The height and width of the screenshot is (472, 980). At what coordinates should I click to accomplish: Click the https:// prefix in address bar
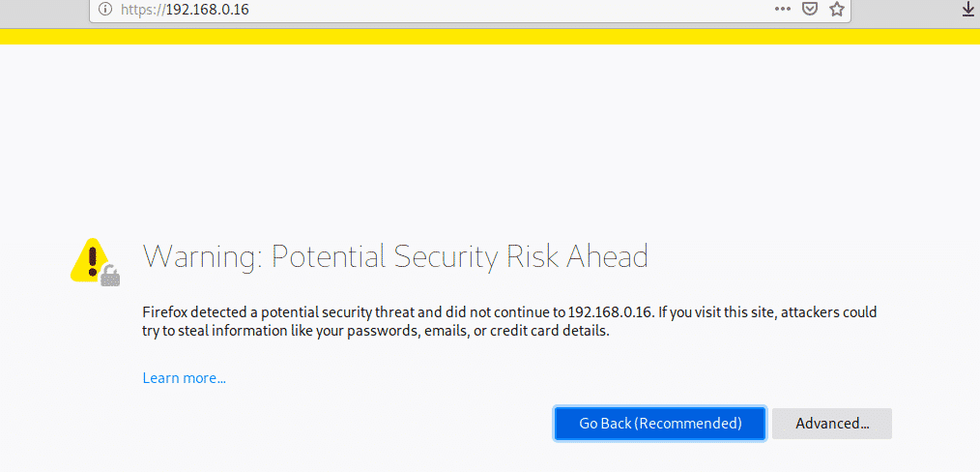(142, 10)
